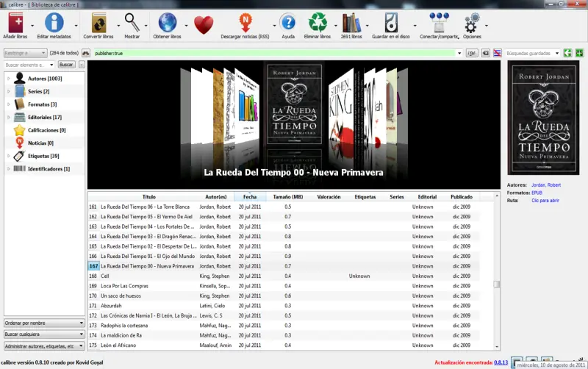The image size is (588, 369).
Task: Click the Stephen King cover thumbnail
Action: 340,107
